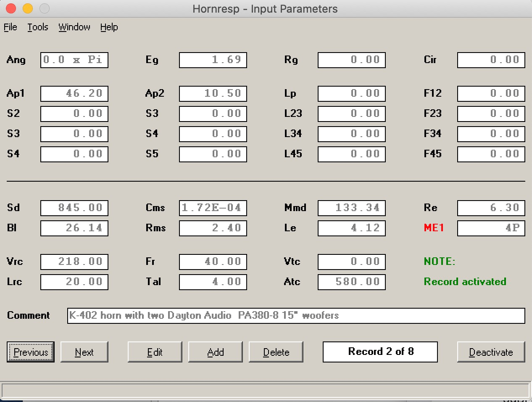Select the Rms field with 2.40
Viewport: 532px width, 402px height.
coord(213,228)
